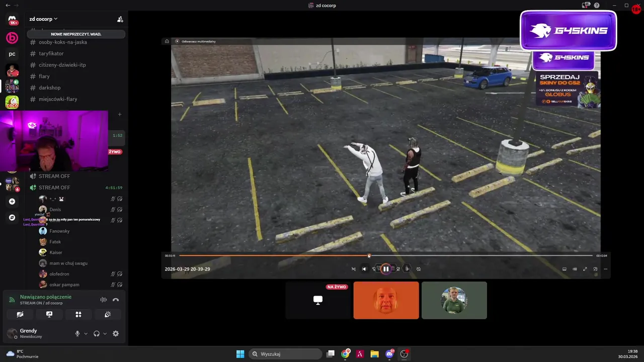
Task: Add a server with plus icon
Action: (12, 202)
